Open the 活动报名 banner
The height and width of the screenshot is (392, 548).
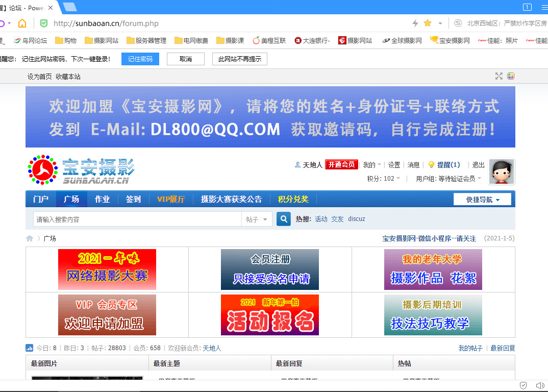click(270, 315)
